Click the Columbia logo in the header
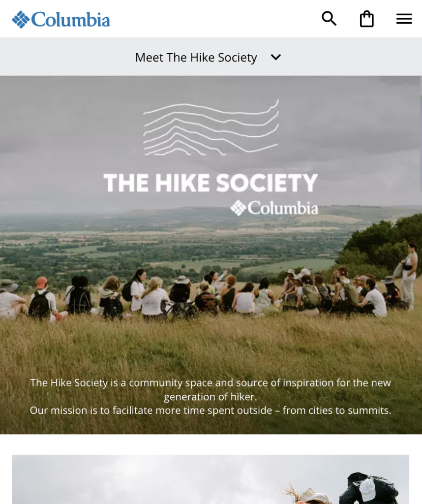 (61, 19)
